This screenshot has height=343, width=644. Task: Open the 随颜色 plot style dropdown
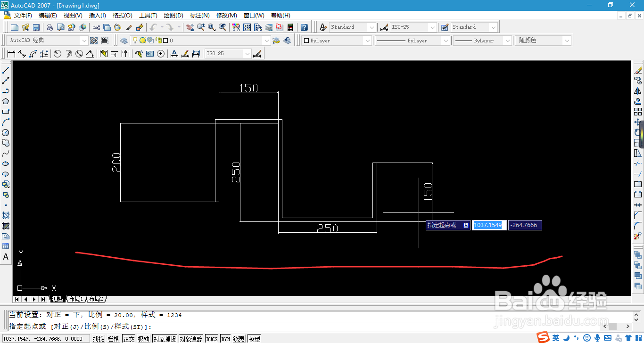point(567,41)
